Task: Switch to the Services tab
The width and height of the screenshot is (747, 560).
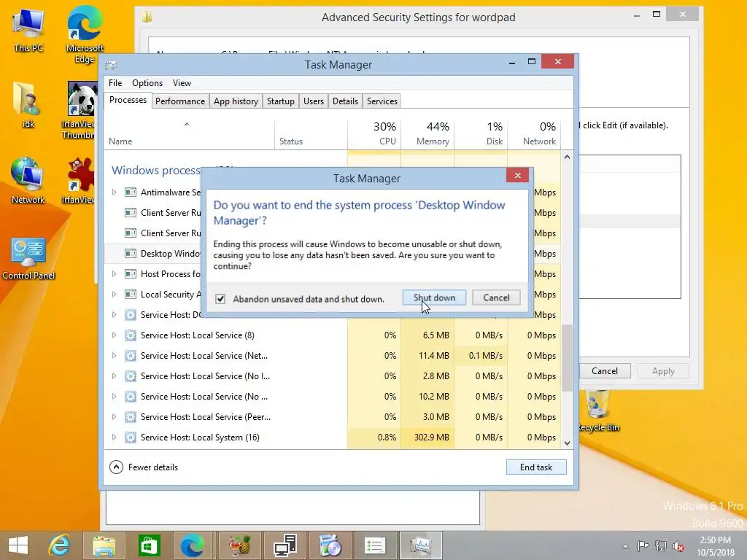Action: [x=382, y=101]
